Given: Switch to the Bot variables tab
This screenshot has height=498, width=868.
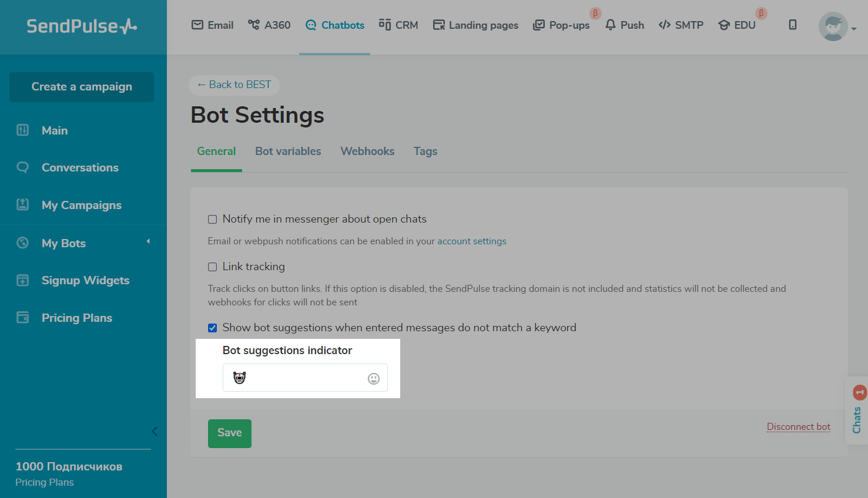Looking at the screenshot, I should 288,152.
